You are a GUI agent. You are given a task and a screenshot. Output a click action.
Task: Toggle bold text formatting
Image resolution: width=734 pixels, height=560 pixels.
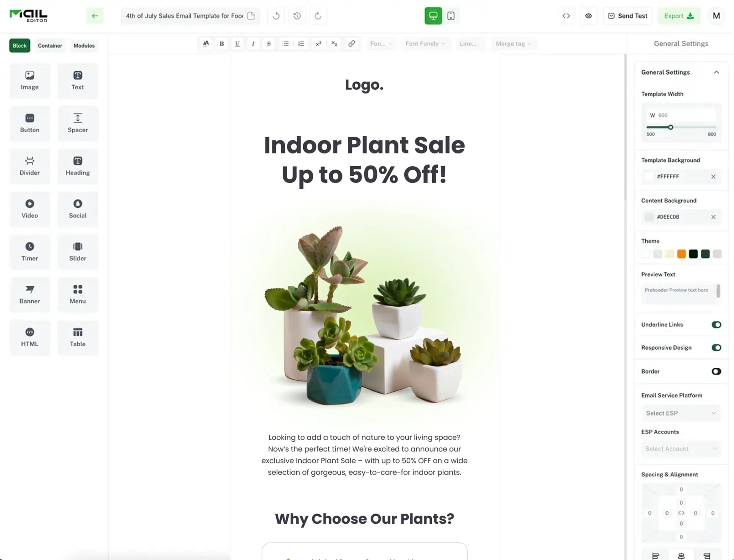pyautogui.click(x=222, y=44)
